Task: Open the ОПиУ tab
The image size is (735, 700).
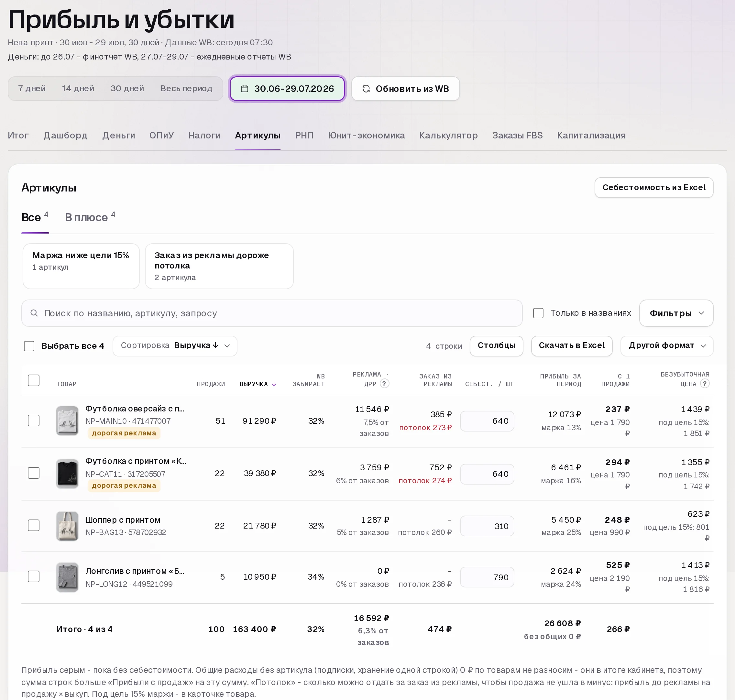Action: (x=161, y=136)
